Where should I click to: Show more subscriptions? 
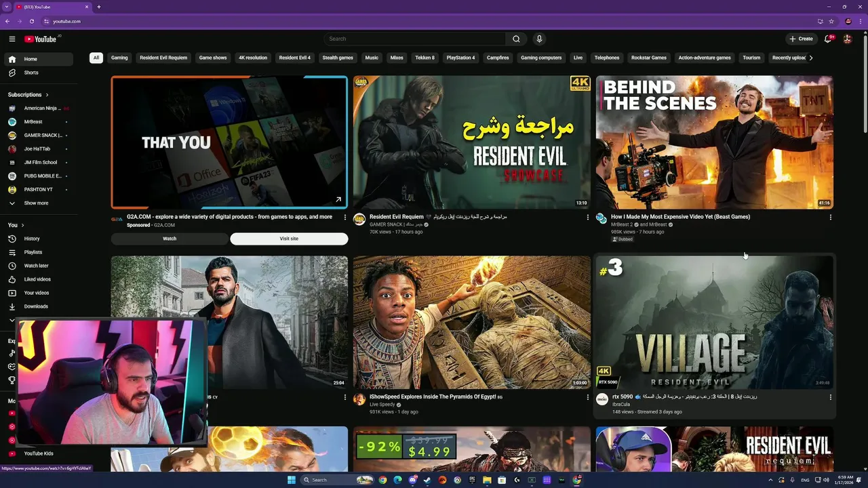click(x=40, y=203)
